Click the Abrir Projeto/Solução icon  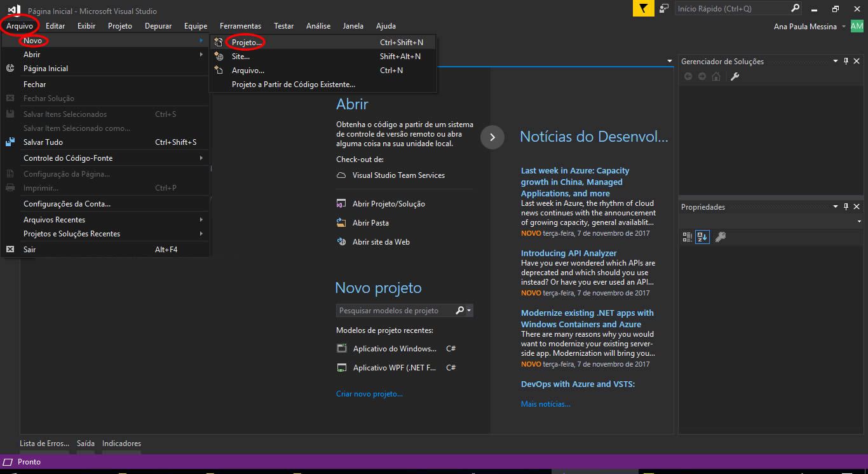[341, 204]
